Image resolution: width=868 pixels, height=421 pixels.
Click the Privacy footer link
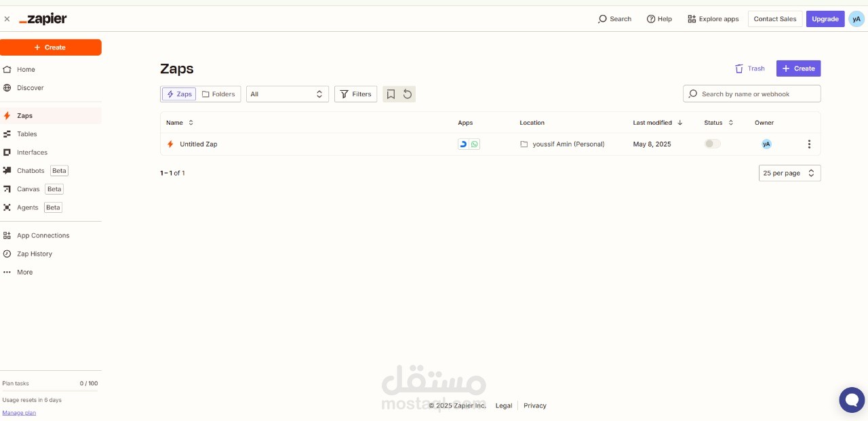[535, 405]
